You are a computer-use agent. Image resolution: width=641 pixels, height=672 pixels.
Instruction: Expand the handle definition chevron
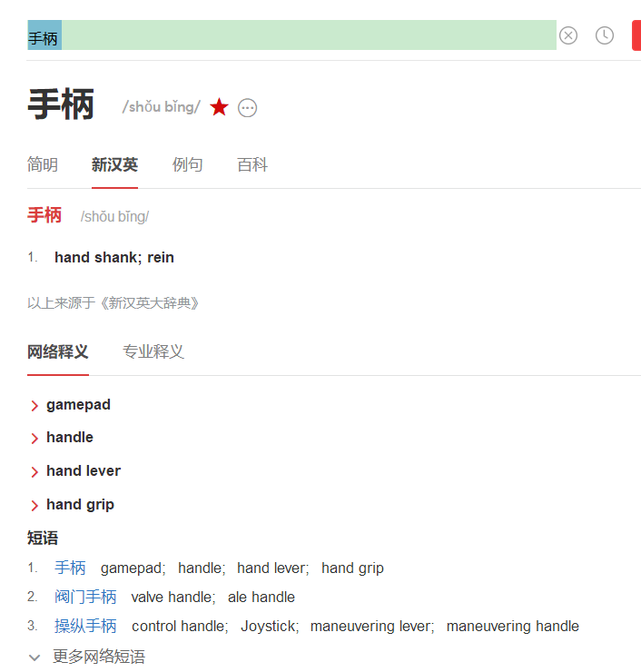tap(35, 439)
